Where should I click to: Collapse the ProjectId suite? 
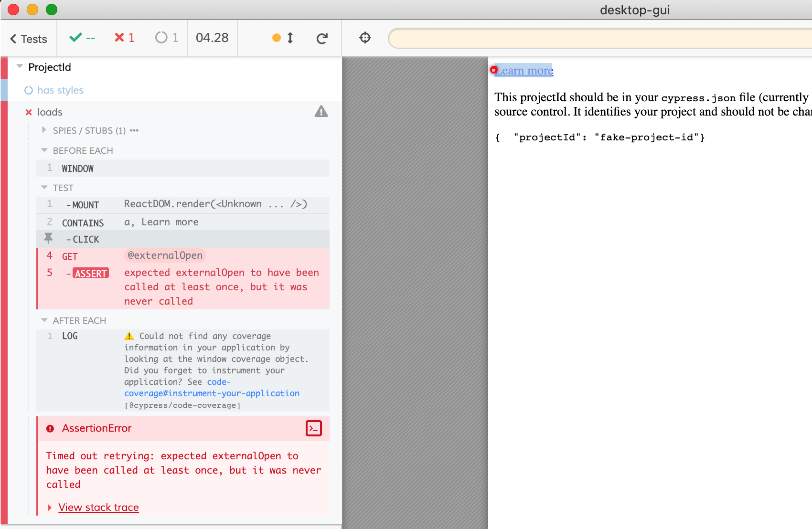pos(19,66)
